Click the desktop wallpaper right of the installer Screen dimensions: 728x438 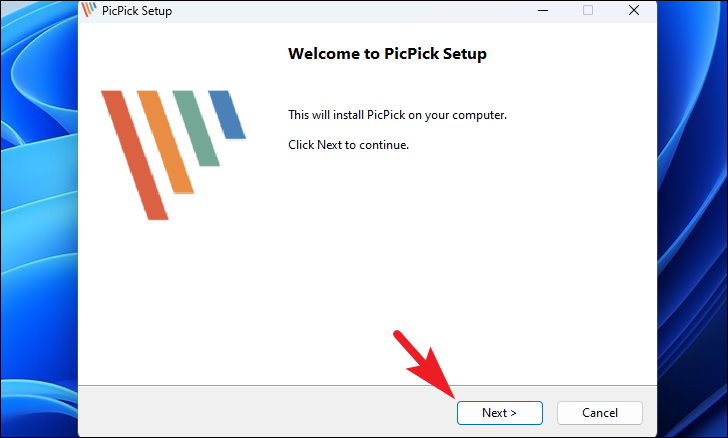tap(692, 220)
